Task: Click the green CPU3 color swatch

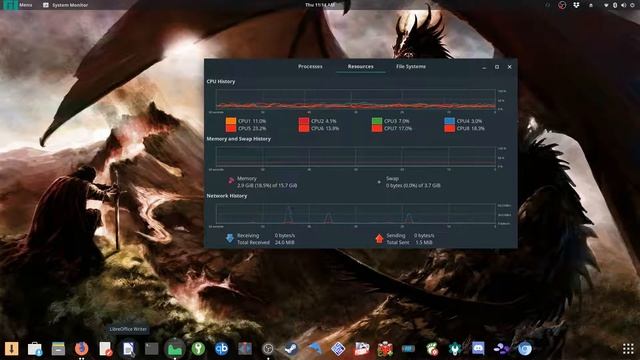Action: point(377,121)
